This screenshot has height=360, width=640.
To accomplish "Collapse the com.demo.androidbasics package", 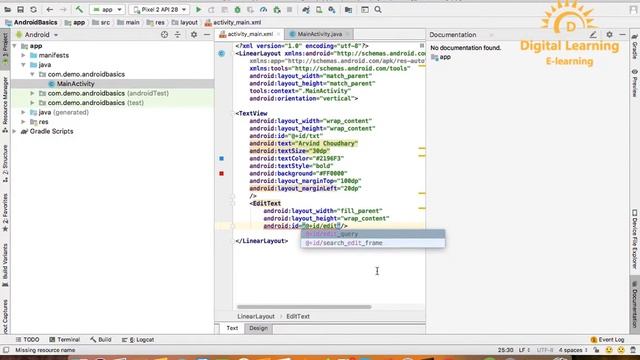I will [32, 74].
